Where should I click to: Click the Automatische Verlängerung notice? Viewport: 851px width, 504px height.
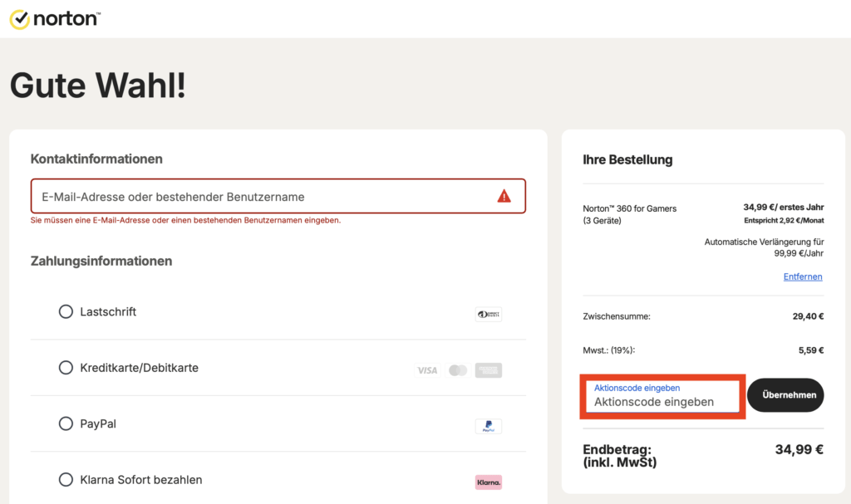coord(765,247)
